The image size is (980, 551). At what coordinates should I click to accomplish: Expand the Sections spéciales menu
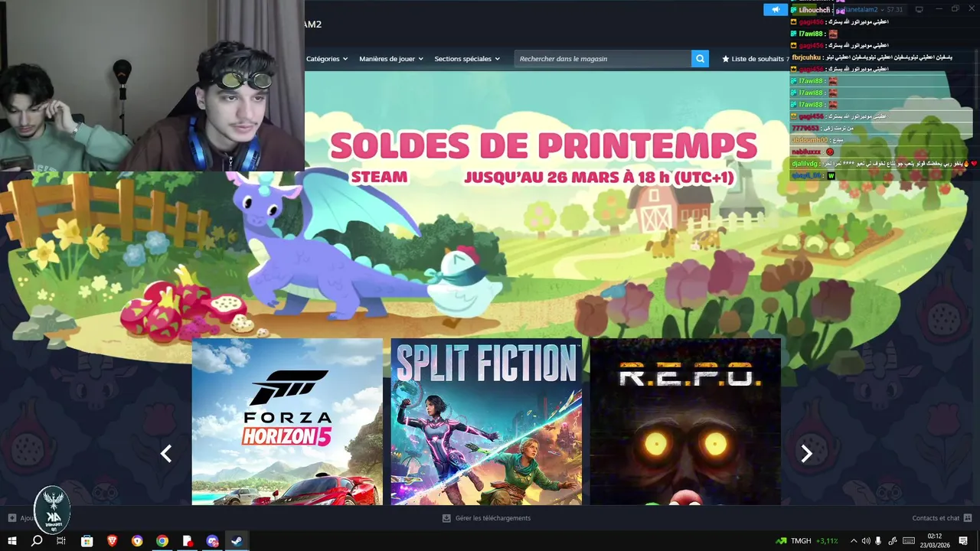467,59
